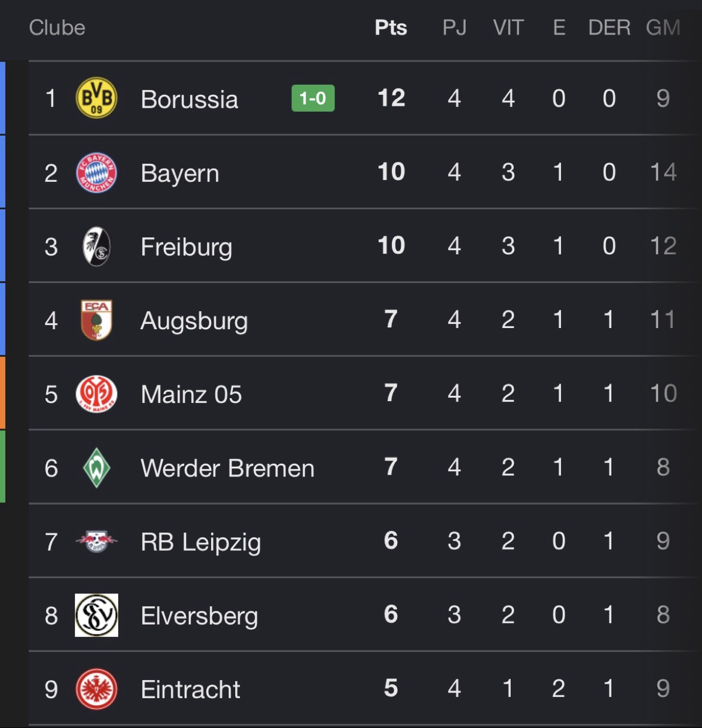The image size is (702, 728).
Task: Open the Werder Bremen team name
Action: (x=228, y=468)
